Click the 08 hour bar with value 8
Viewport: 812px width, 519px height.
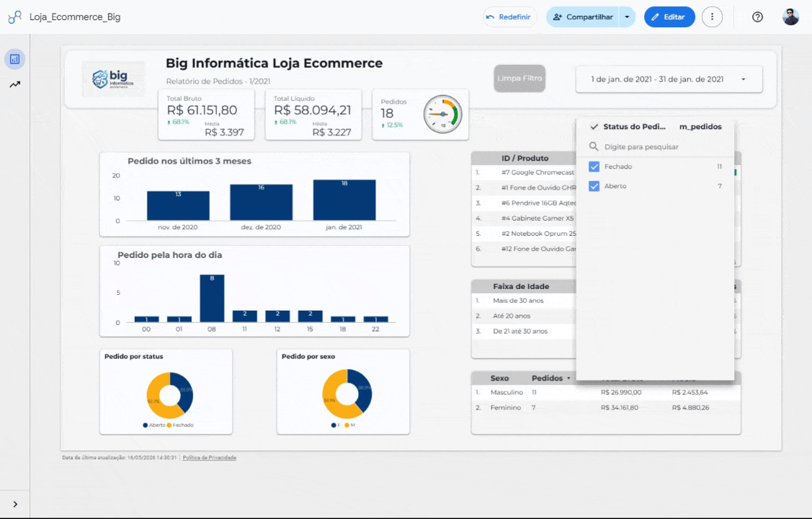(x=212, y=298)
